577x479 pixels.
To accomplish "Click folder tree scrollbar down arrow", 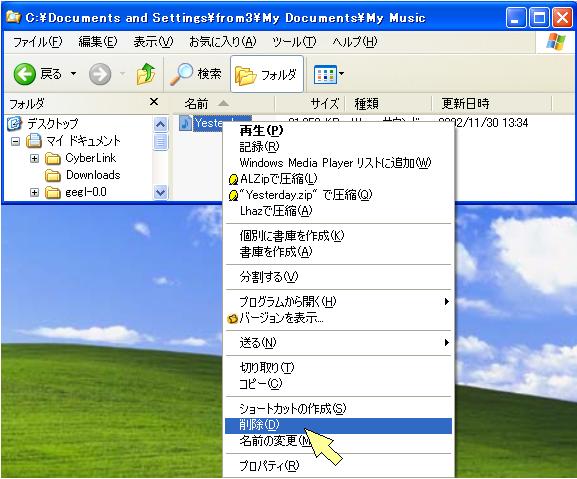I will click(160, 192).
